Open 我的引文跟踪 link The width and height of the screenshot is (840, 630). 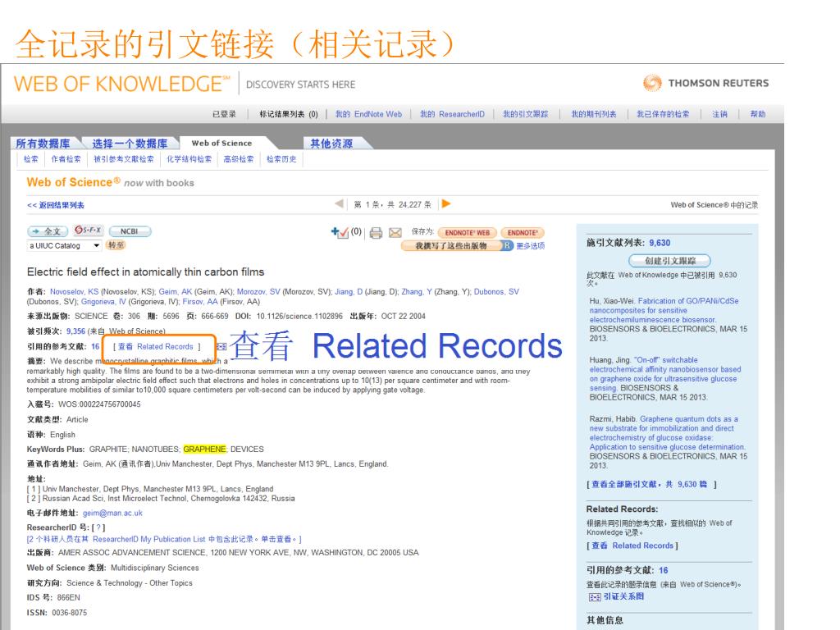526,114
